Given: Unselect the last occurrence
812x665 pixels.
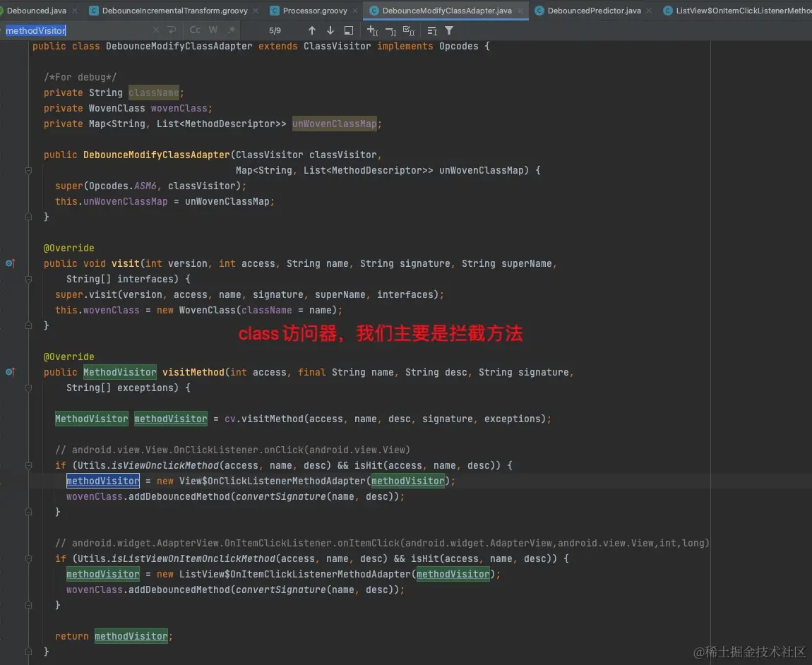Looking at the screenshot, I should coord(390,31).
